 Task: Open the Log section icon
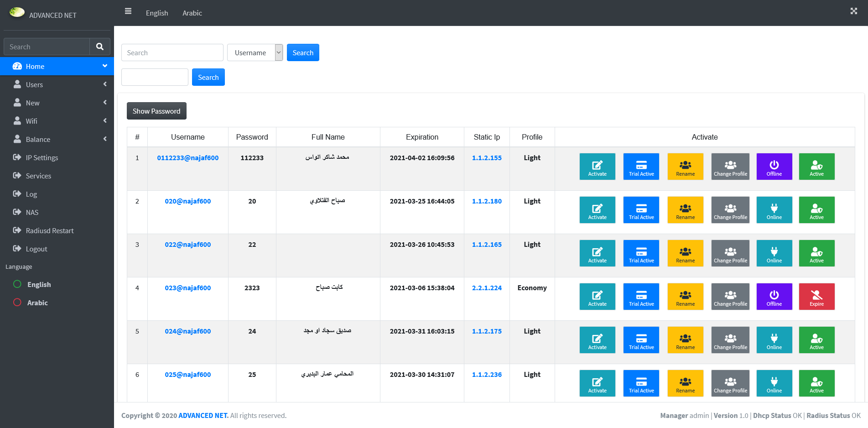coord(17,194)
